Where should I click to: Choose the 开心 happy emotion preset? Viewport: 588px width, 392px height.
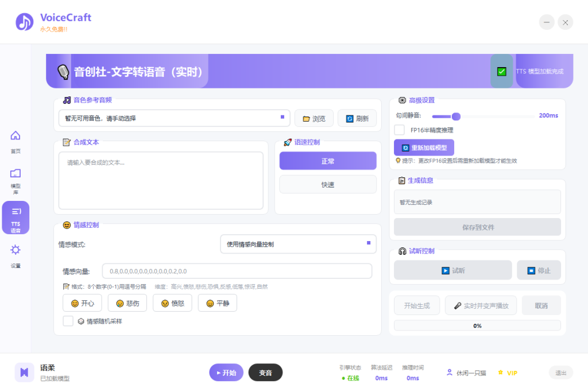click(83, 303)
